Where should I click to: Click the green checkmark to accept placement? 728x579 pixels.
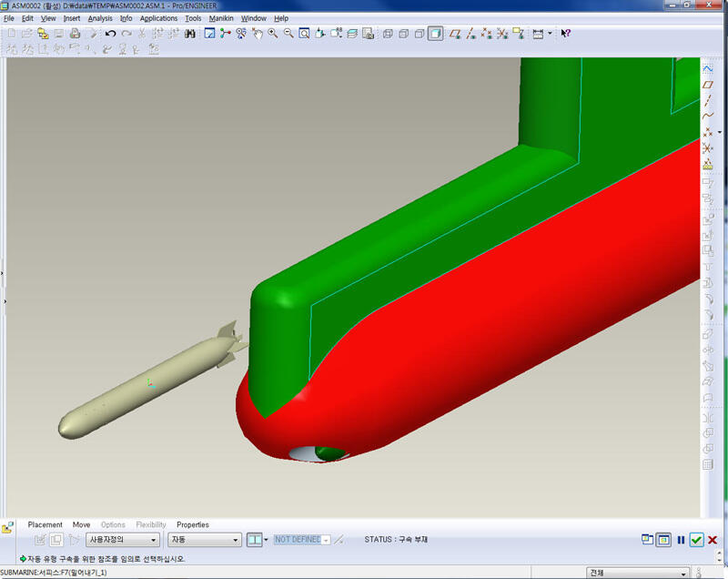[x=696, y=540]
